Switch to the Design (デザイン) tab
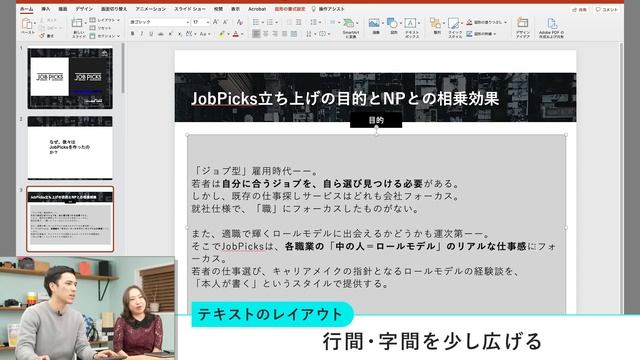Screen dimensions: 640x360 pos(84,9)
